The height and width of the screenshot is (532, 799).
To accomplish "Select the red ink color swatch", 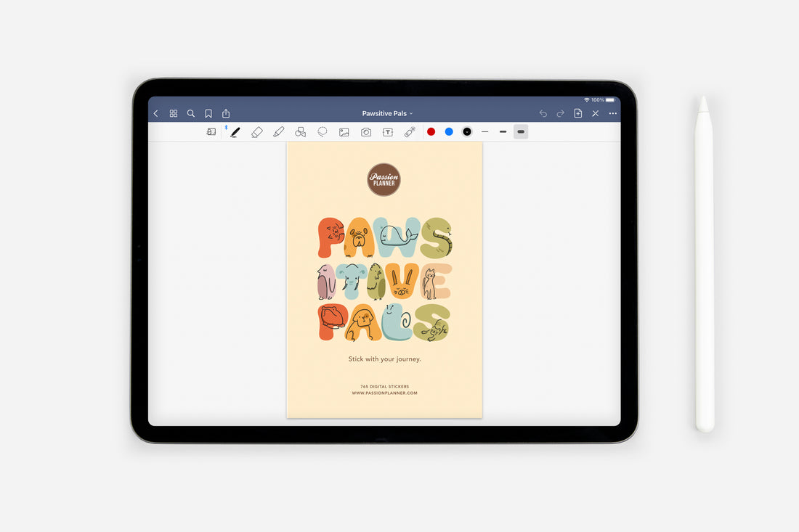I will tap(431, 131).
